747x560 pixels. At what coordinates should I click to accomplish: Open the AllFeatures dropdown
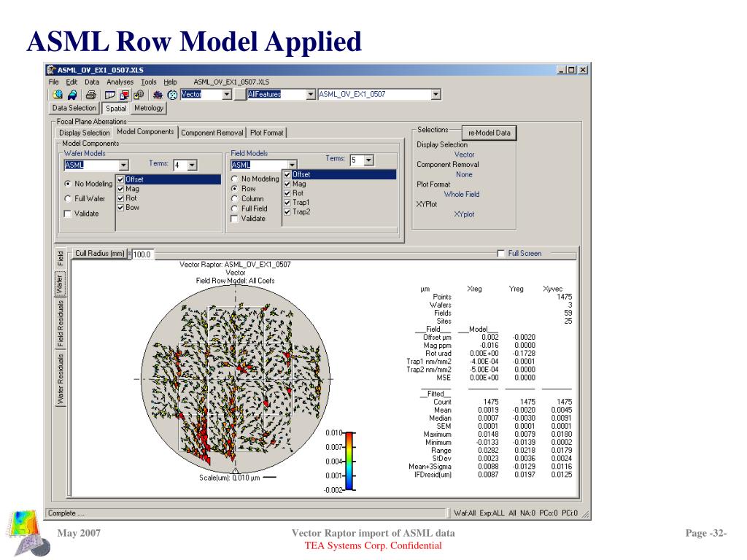(x=311, y=94)
